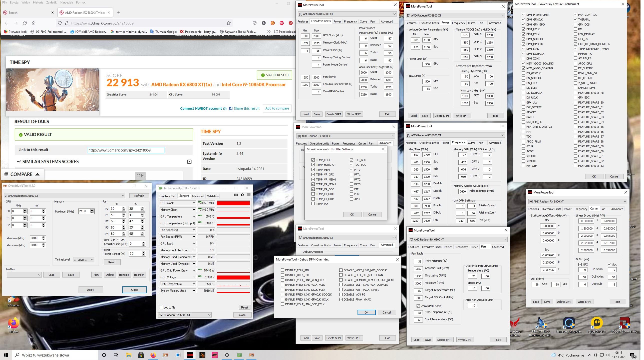Open the Timing Level dropdown
This screenshot has height=360, width=644.
pyautogui.click(x=84, y=260)
